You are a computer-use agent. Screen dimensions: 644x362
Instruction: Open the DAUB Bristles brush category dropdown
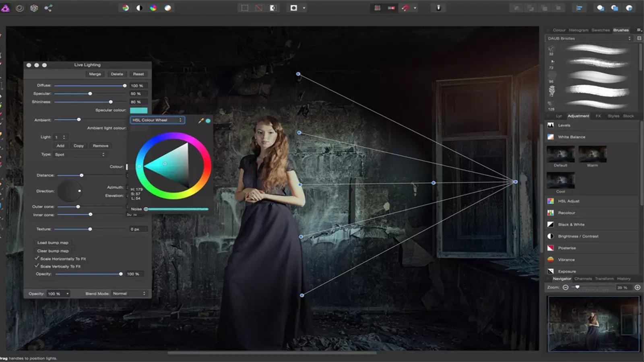pos(589,39)
